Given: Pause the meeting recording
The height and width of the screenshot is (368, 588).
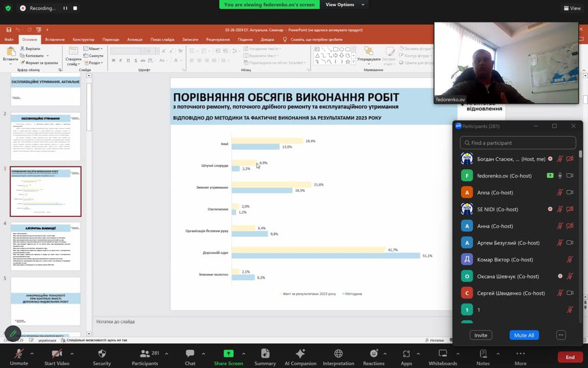Looking at the screenshot, I should [65, 8].
